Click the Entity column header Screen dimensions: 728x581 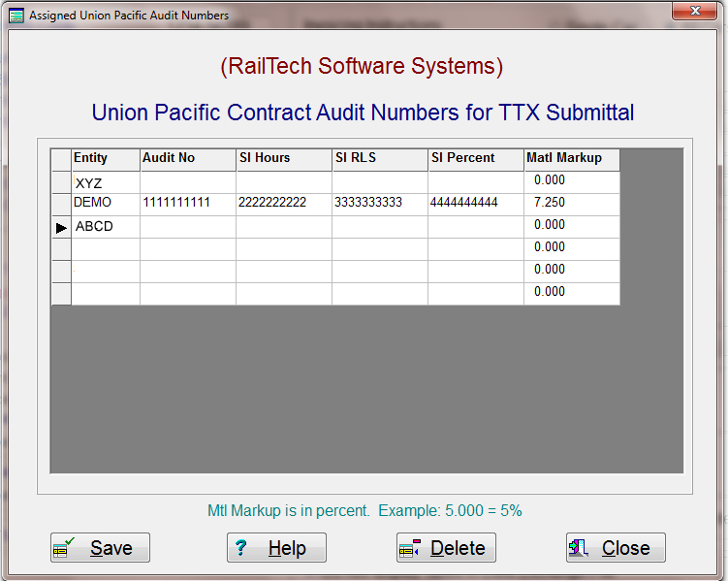(106, 160)
